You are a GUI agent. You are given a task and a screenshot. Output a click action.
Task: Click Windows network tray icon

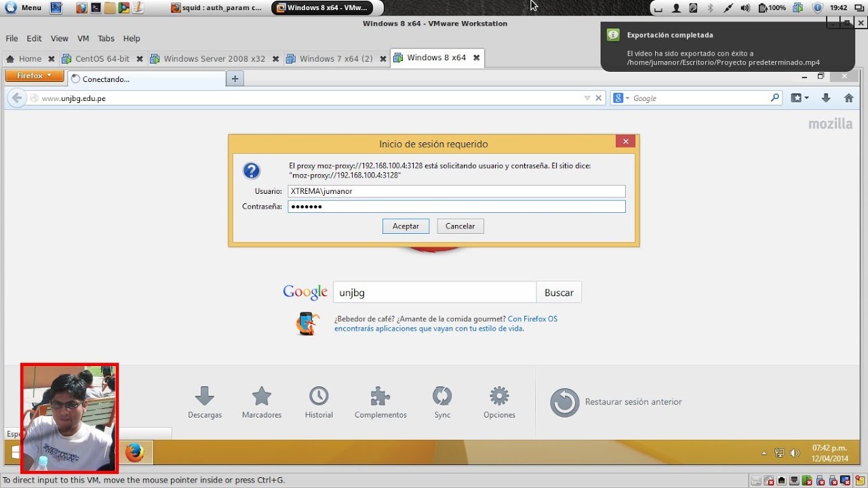click(780, 453)
